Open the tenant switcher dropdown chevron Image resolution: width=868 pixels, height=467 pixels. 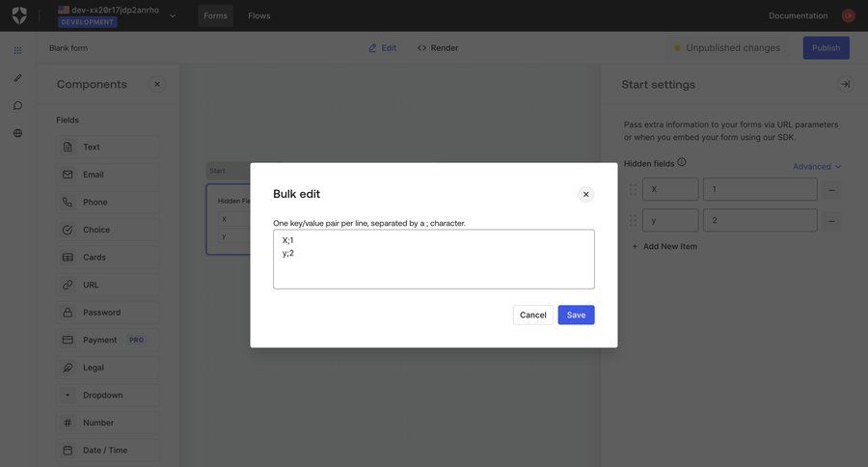[x=173, y=16]
